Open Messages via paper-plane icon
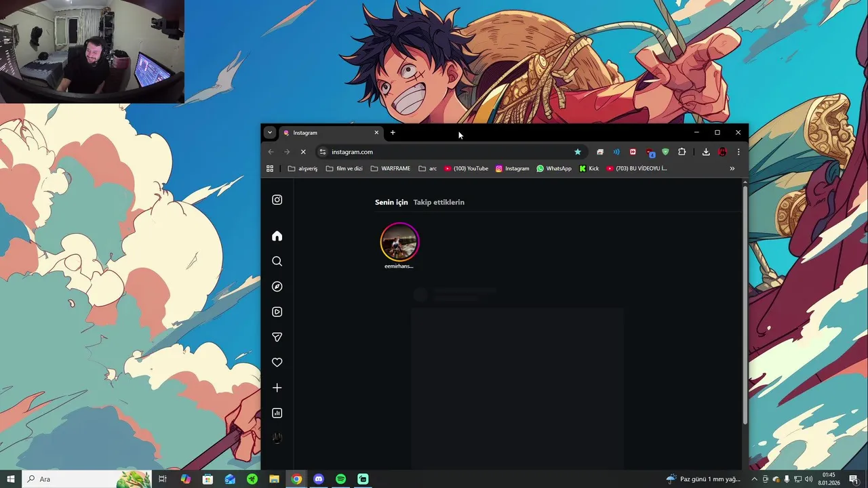This screenshot has height=488, width=868. [x=277, y=338]
